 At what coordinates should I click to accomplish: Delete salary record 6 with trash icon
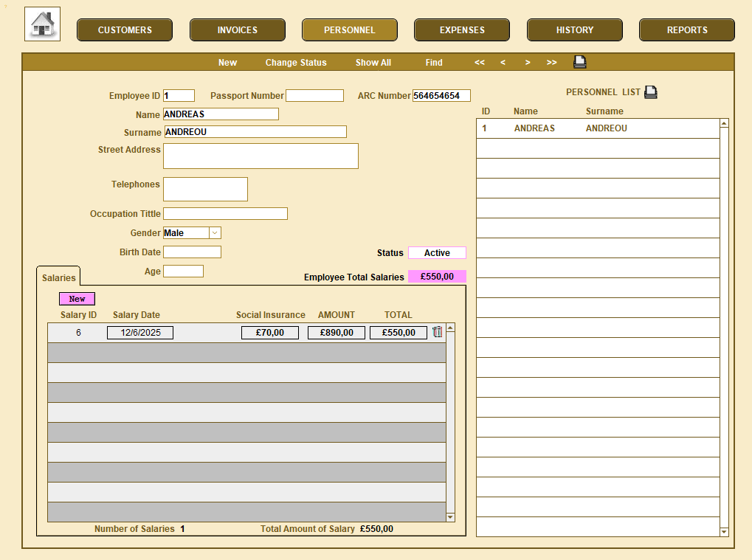tap(438, 332)
